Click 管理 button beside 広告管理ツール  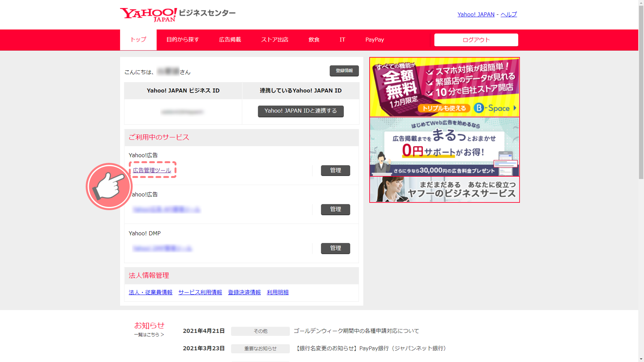(335, 171)
